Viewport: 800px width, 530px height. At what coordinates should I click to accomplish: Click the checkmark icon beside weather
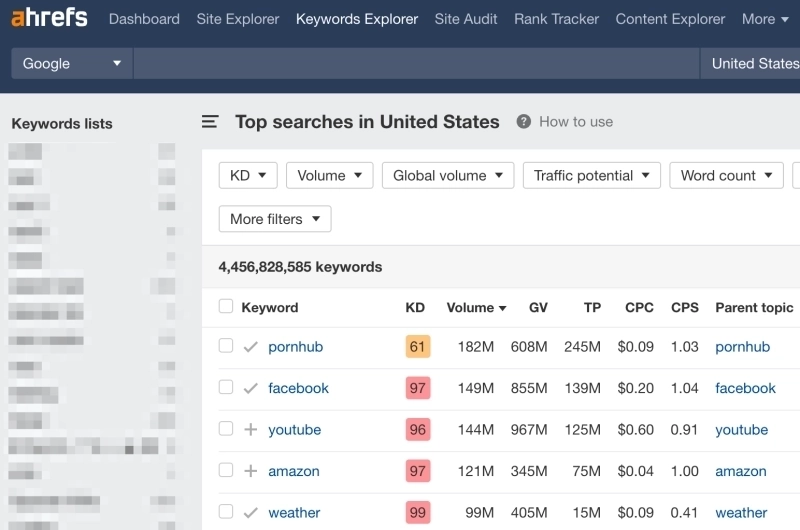[251, 512]
